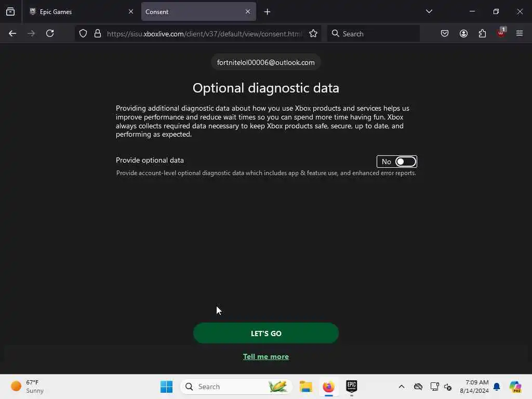This screenshot has width=532, height=399.
Task: Open Firefox account icon
Action: pyautogui.click(x=463, y=33)
